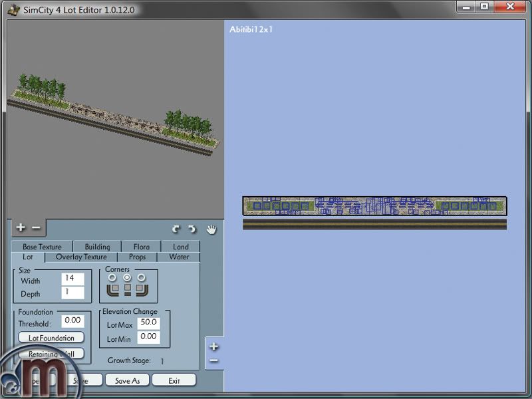Zoom out the top-down lot view
Viewport: 532px width, 399px height.
coord(213,360)
